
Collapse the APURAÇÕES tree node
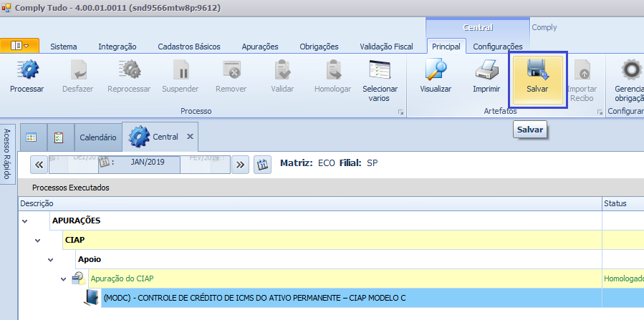(x=25, y=221)
